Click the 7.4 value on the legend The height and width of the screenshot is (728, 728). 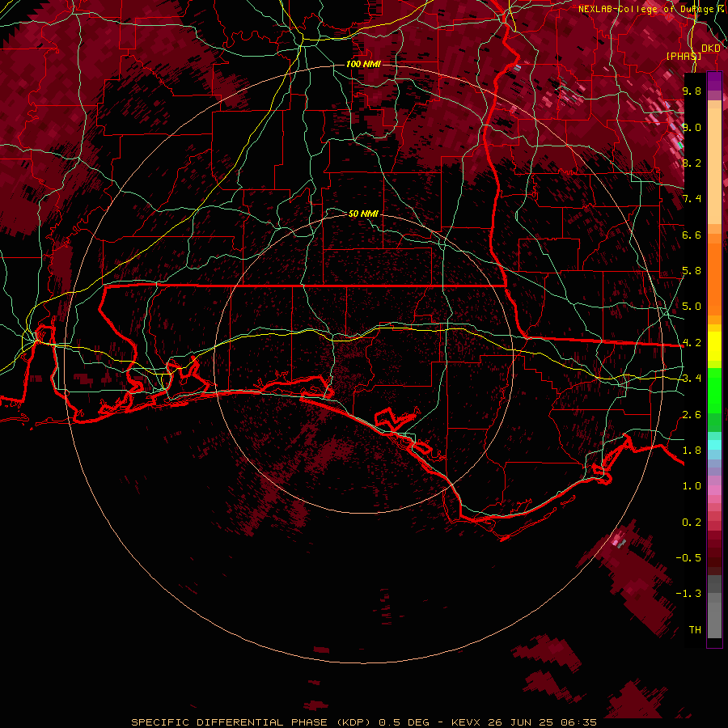[692, 199]
